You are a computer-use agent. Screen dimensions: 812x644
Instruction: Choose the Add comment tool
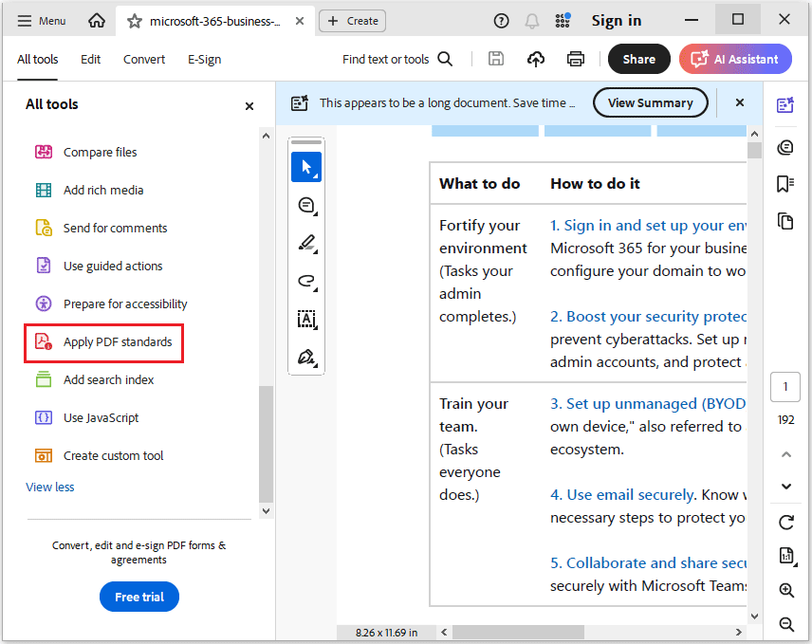click(306, 206)
